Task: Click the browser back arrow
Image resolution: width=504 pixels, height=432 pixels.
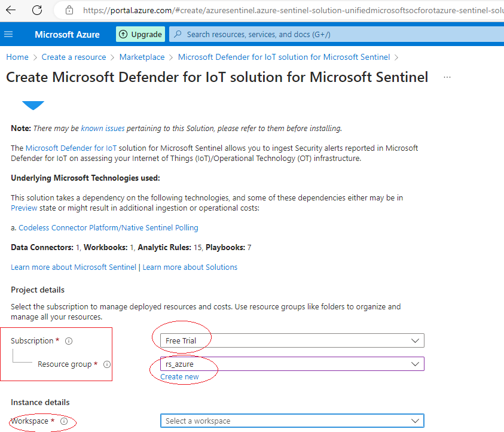Action: [x=12, y=10]
